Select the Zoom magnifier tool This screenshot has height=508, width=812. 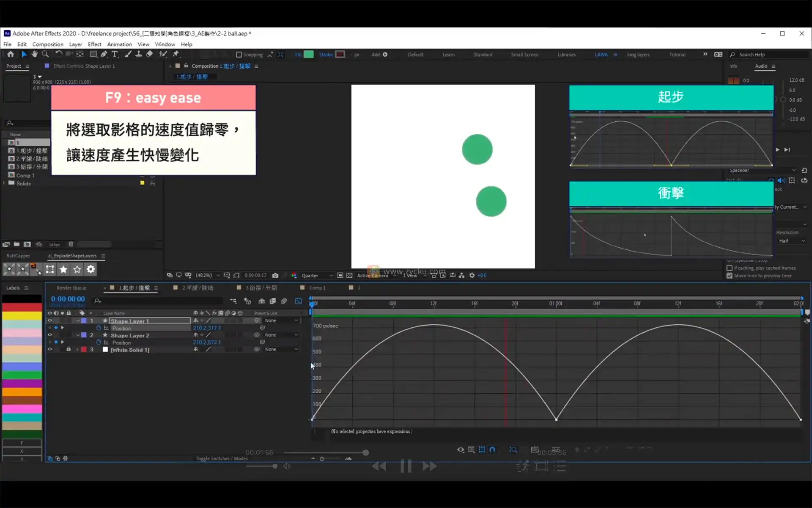coord(45,54)
